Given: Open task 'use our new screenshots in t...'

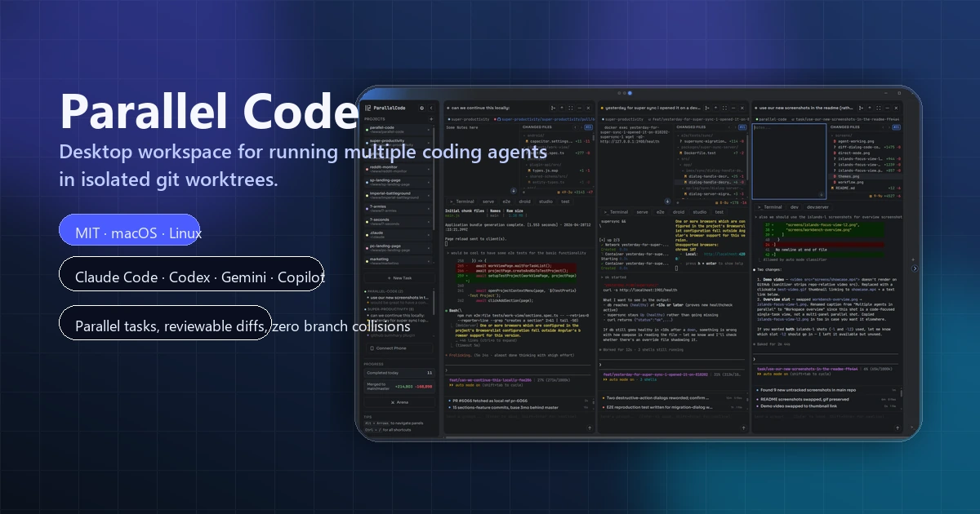Looking at the screenshot, I should coord(399,297).
